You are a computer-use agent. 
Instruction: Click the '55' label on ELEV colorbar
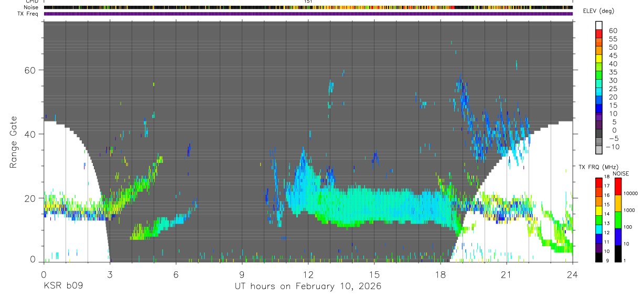click(613, 39)
